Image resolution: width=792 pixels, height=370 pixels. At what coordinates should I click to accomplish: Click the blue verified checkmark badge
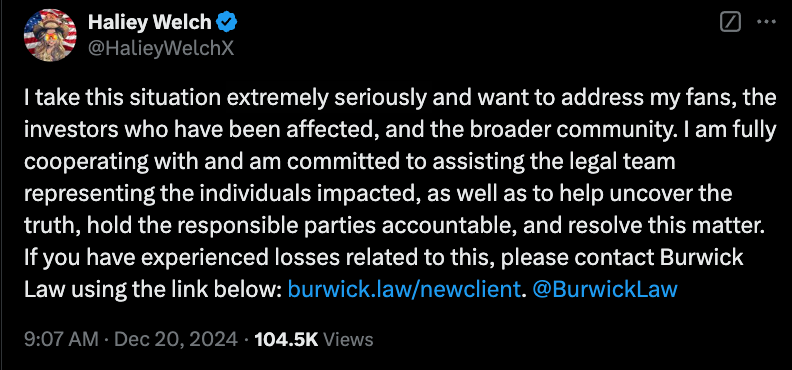tap(227, 22)
